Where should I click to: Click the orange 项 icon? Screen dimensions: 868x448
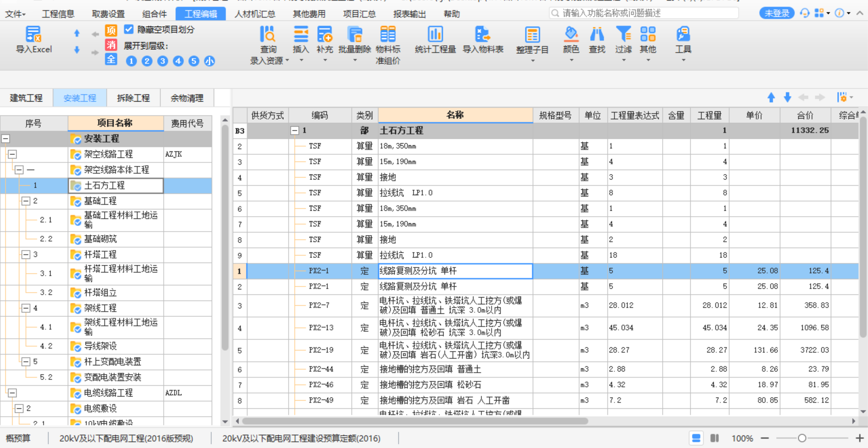click(111, 30)
